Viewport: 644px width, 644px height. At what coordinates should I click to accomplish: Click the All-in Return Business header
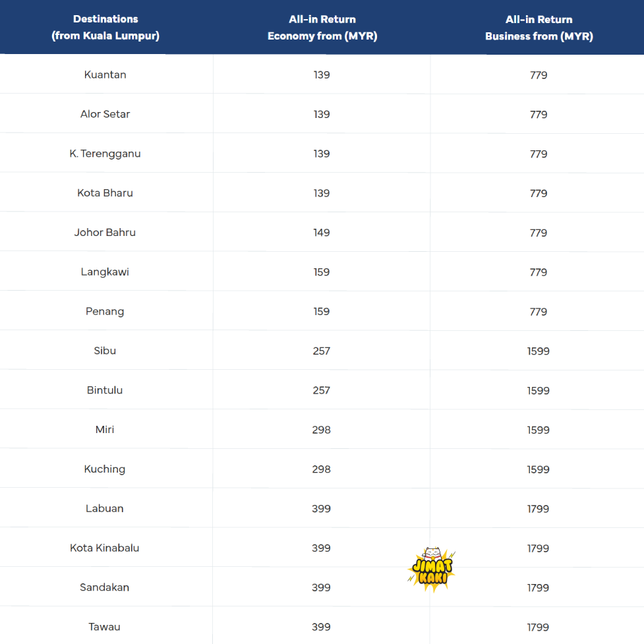[x=539, y=28]
